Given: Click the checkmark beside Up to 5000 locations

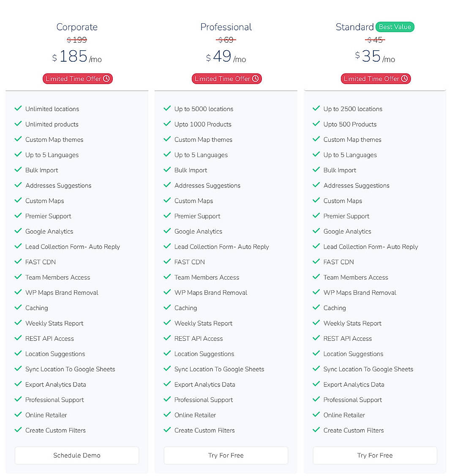Looking at the screenshot, I should tap(167, 109).
